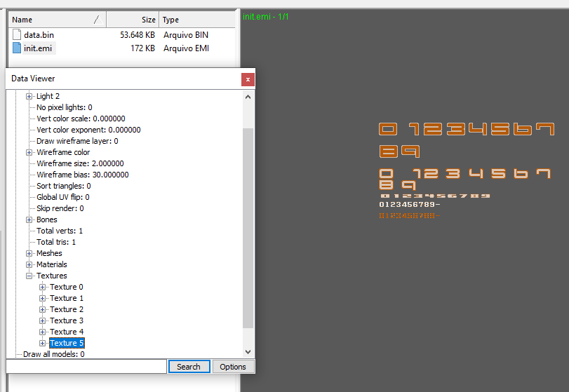569x392 pixels.
Task: Click the tree scrollbar down arrow
Action: tap(248, 352)
